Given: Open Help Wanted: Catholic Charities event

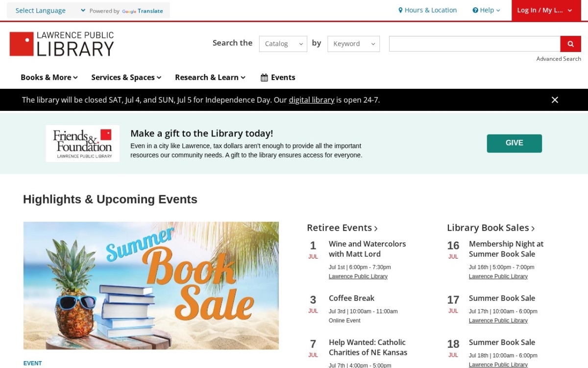Looking at the screenshot, I should [368, 347].
